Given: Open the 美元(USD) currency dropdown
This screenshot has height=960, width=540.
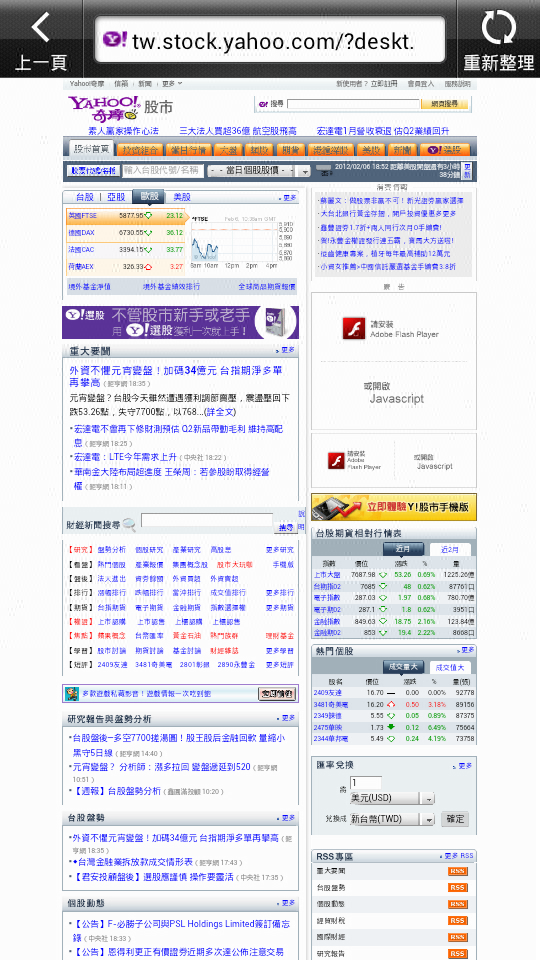Looking at the screenshot, I should coord(392,798).
